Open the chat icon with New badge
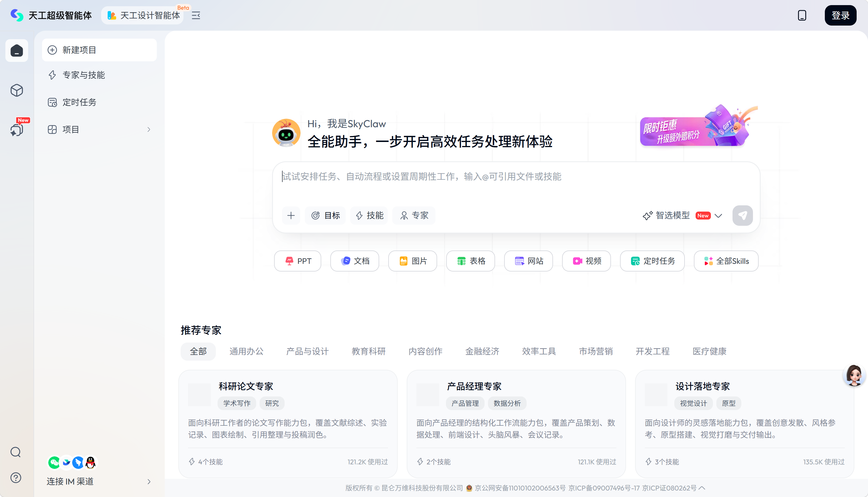The width and height of the screenshot is (868, 497). tap(17, 130)
